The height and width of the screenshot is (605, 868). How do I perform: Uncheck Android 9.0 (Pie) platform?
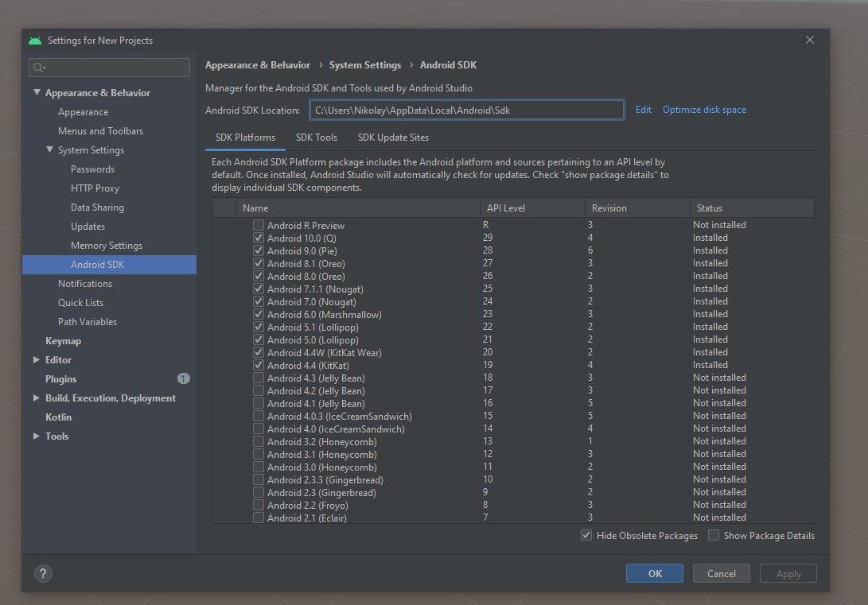tap(259, 250)
